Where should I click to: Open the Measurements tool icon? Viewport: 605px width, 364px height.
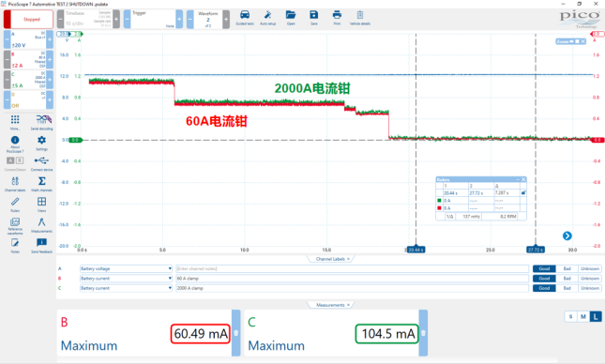coord(41,222)
